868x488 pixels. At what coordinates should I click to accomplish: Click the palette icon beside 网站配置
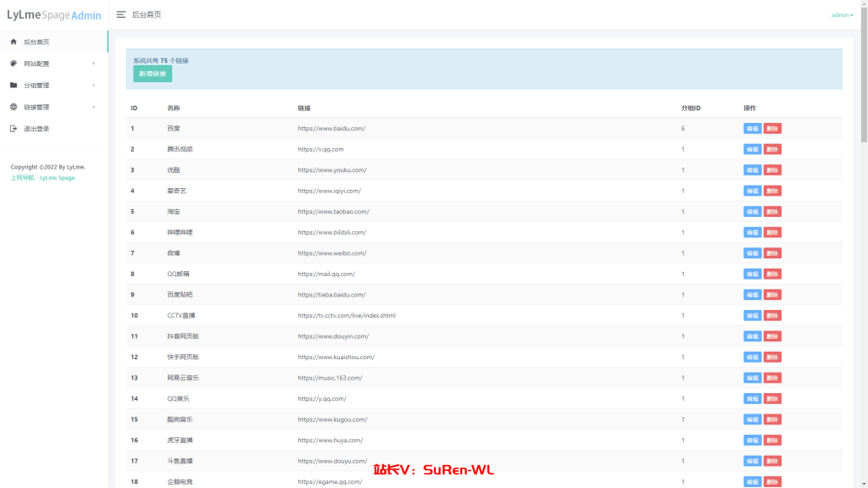(x=14, y=63)
